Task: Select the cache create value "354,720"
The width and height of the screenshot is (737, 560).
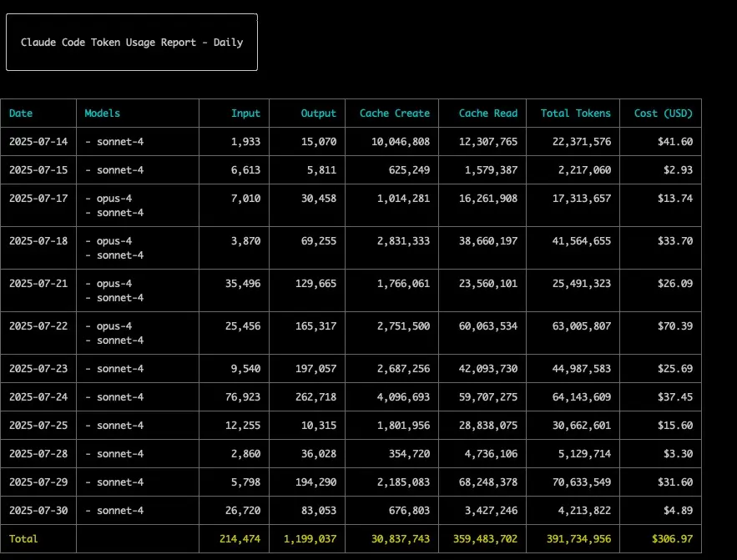Action: 409,453
